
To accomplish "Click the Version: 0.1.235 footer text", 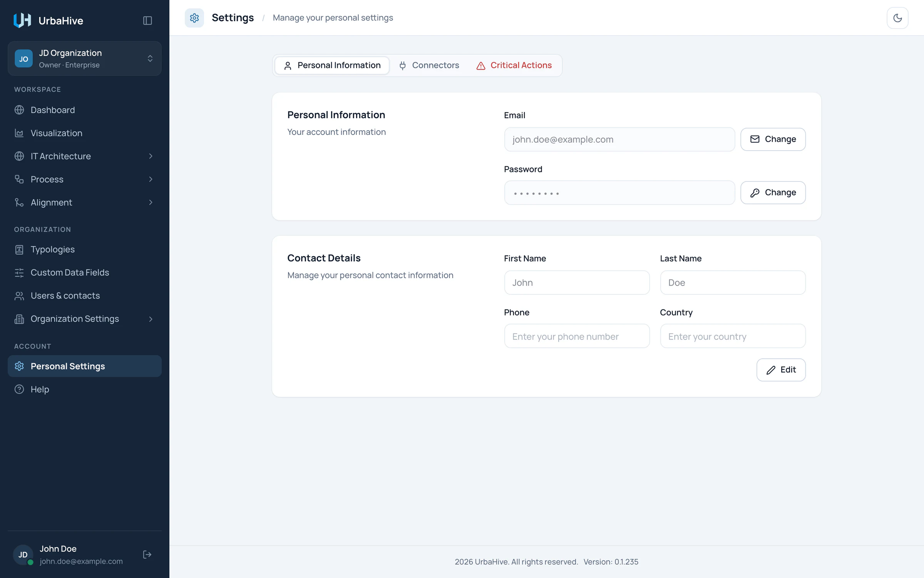I will pos(611,562).
